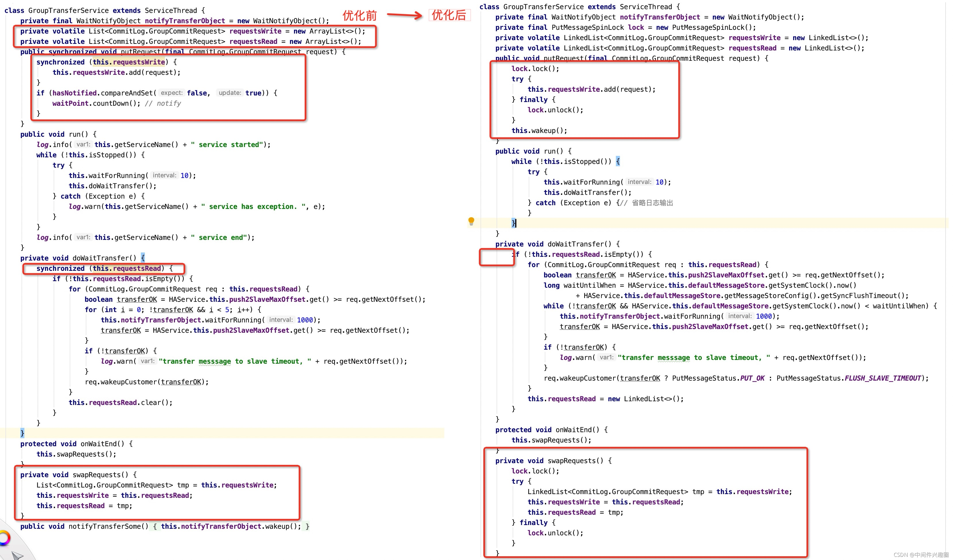
Task: Click highlighted brace after right while isStopped
Action: click(x=618, y=162)
